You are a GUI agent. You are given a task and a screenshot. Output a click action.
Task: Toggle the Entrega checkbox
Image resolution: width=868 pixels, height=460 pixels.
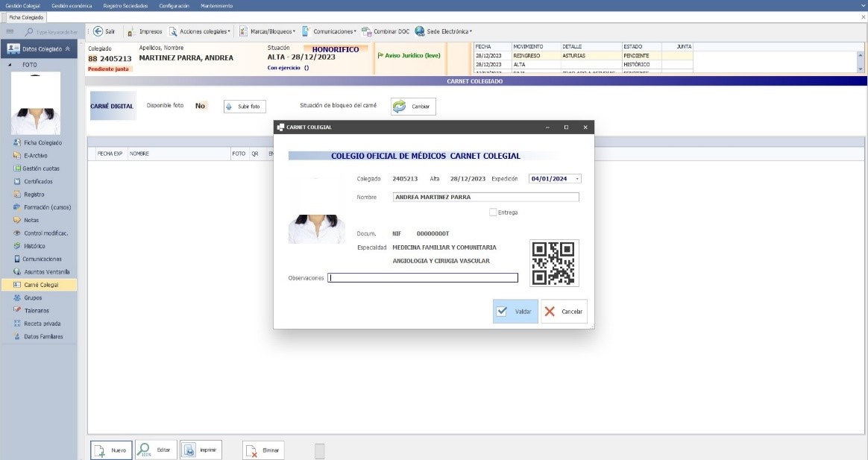[x=493, y=212]
